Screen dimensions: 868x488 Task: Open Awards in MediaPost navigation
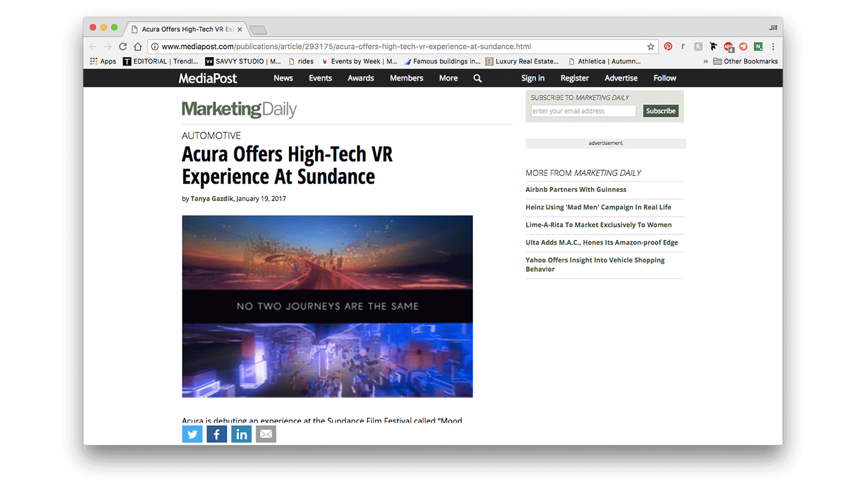click(x=361, y=78)
